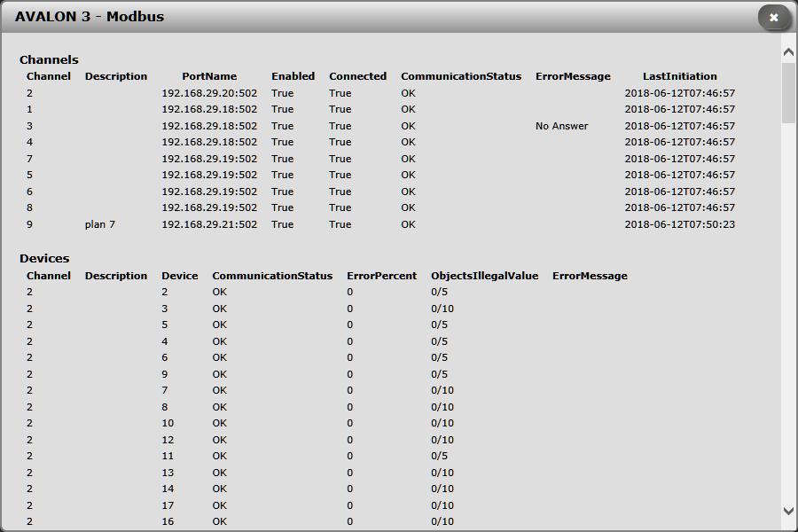
Task: Close the AVALON 3 Modbus dialog
Action: (x=773, y=18)
